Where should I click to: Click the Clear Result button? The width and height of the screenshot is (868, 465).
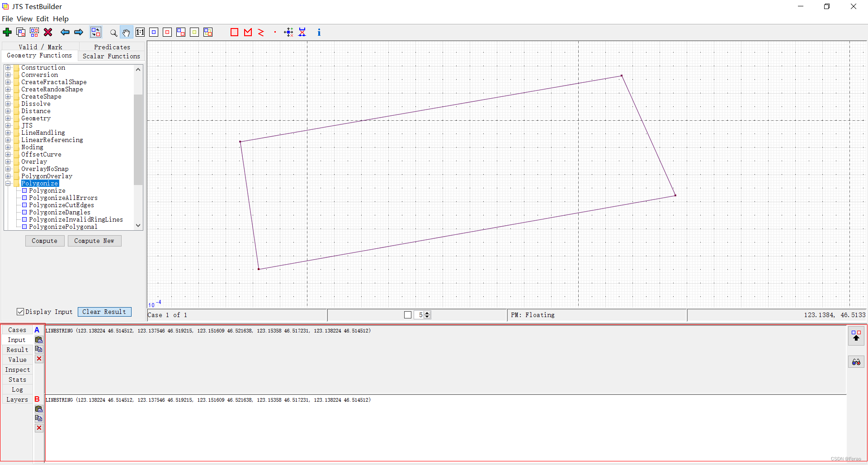pyautogui.click(x=104, y=312)
